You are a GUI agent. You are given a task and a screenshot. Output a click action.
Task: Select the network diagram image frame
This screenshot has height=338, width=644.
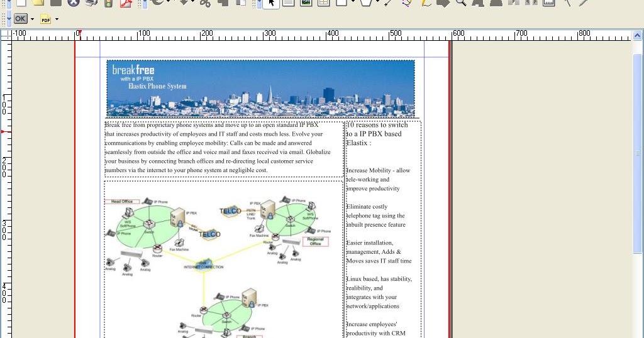[223, 259]
